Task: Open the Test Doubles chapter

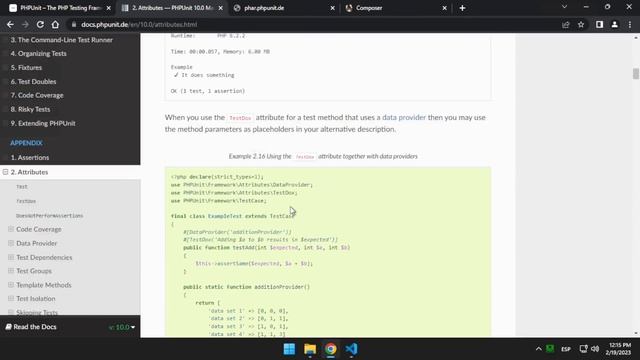Action: [x=33, y=82]
